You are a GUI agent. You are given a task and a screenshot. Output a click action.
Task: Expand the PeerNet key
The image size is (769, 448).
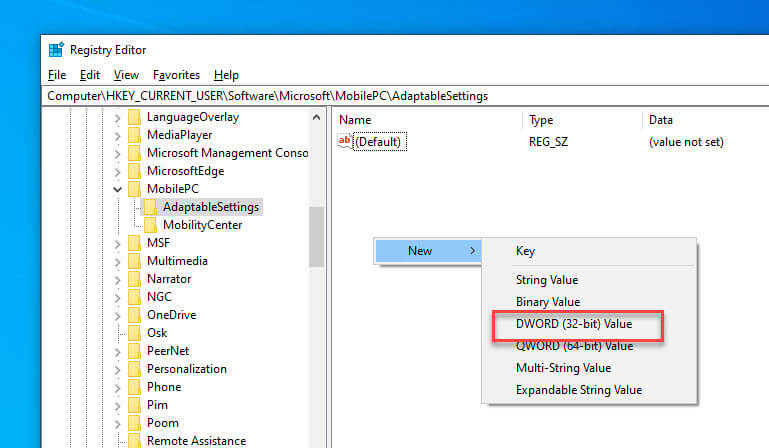[117, 352]
